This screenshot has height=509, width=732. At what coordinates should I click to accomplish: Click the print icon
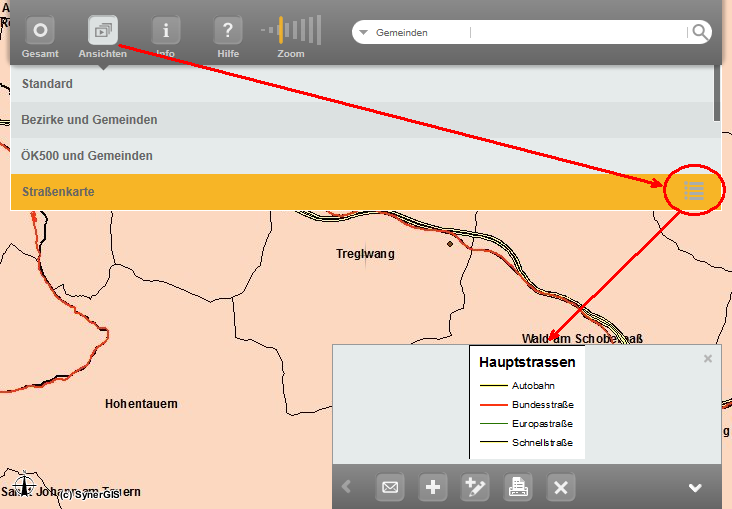tap(518, 487)
